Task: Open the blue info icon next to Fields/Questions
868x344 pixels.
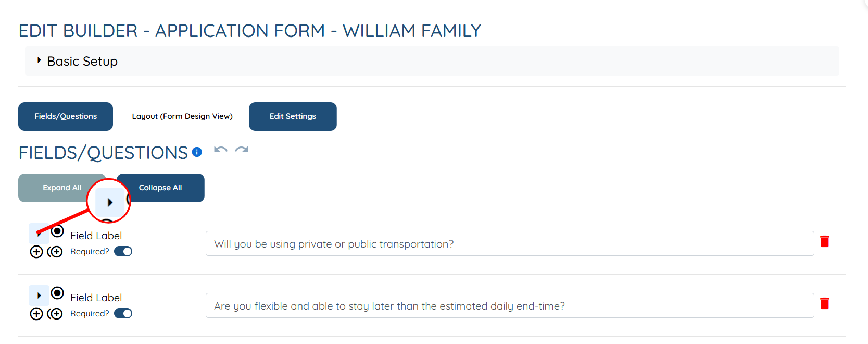Action: pyautogui.click(x=197, y=152)
